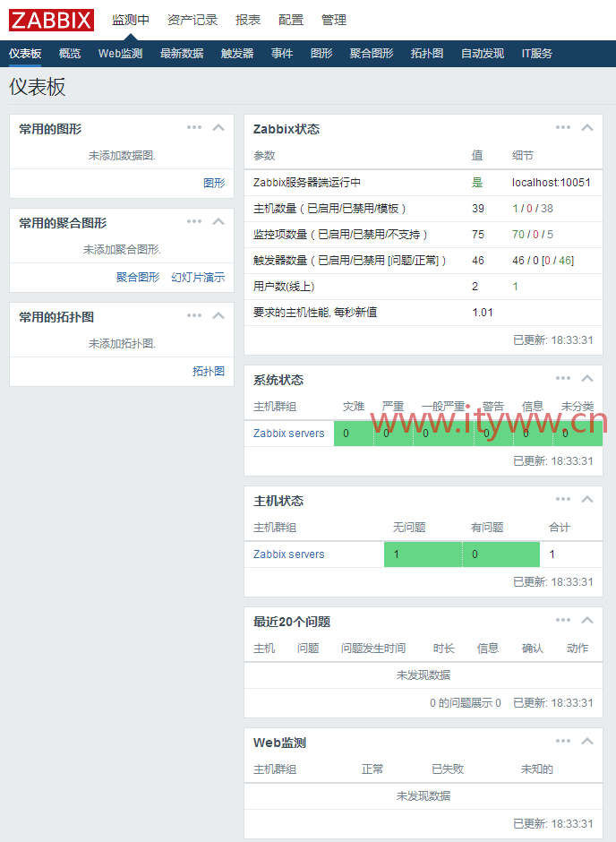Open the 触发器 tab

(x=237, y=54)
